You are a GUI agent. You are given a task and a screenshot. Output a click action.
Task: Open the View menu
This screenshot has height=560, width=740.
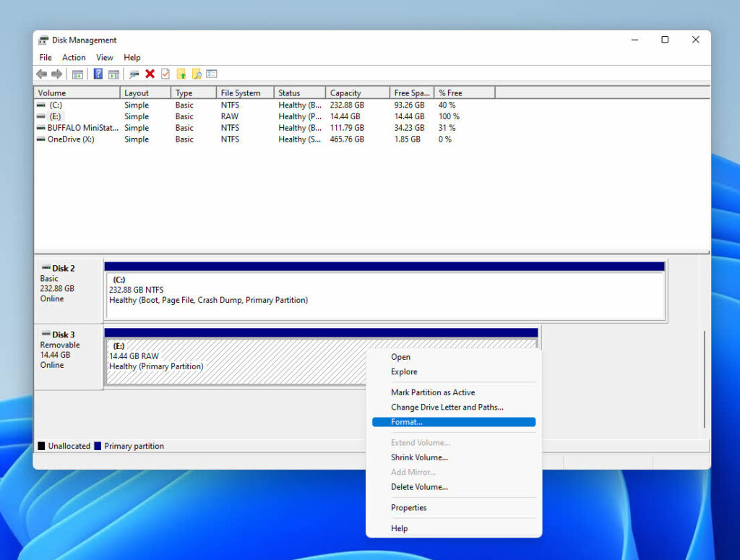pyautogui.click(x=105, y=58)
